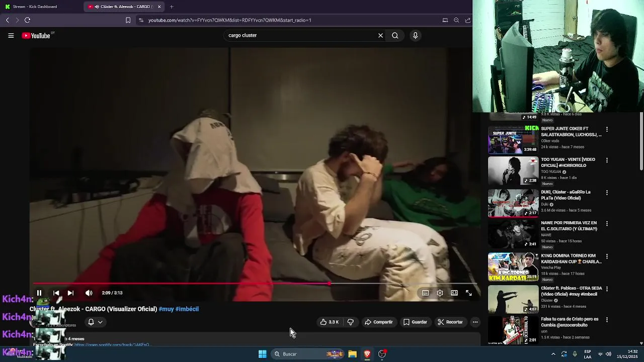Dislike the video
Screen dimensions: 644x362
pyautogui.click(x=351, y=322)
